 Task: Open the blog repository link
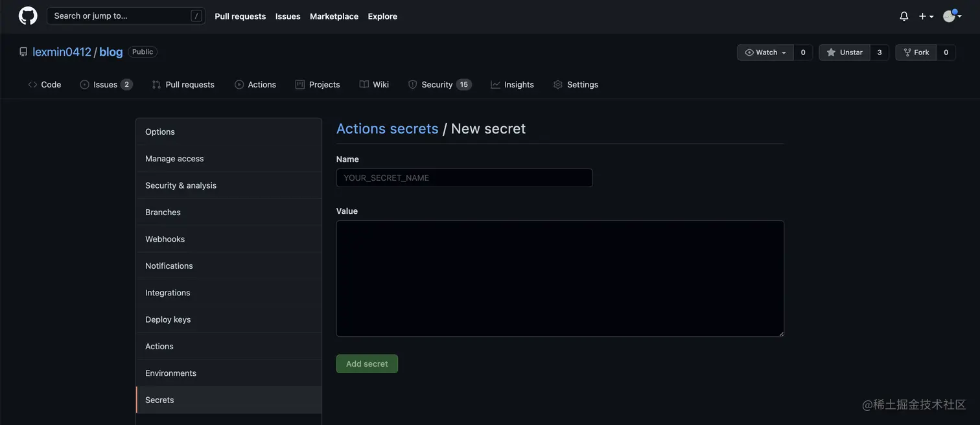pos(111,52)
